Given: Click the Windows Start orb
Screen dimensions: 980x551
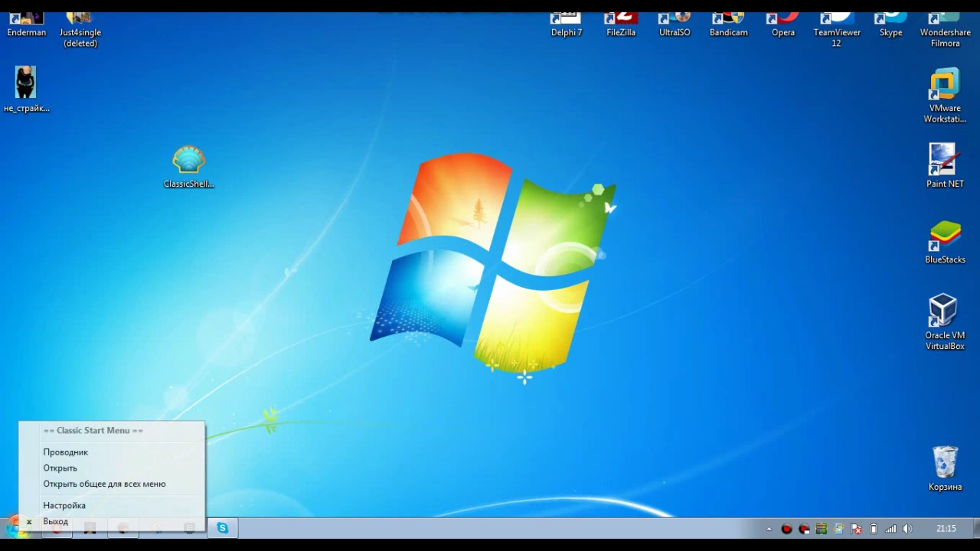Looking at the screenshot, I should tap(14, 527).
